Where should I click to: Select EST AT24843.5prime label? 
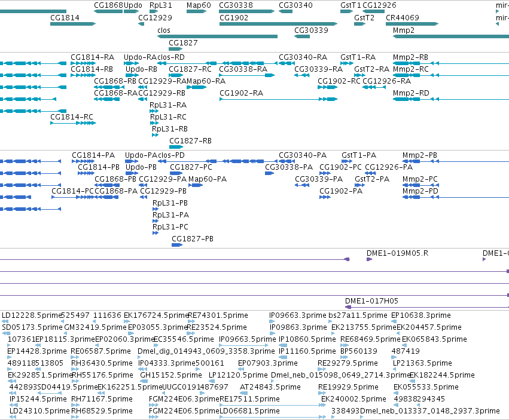coord(270,387)
